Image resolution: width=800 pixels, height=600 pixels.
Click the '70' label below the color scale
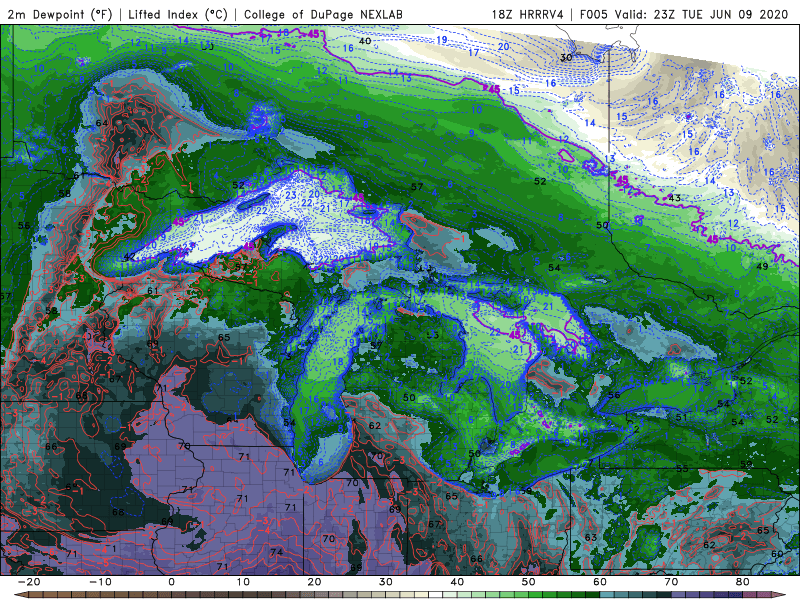click(671, 582)
